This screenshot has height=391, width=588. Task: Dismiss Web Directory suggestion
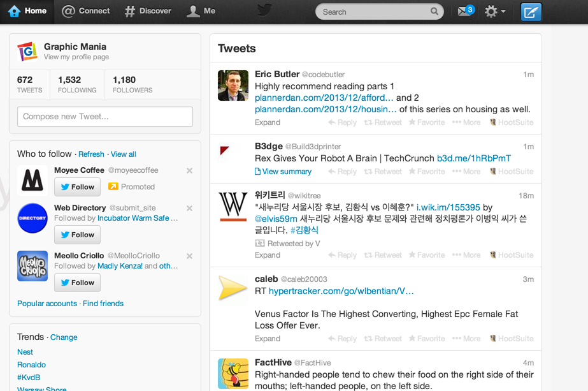pyautogui.click(x=189, y=208)
